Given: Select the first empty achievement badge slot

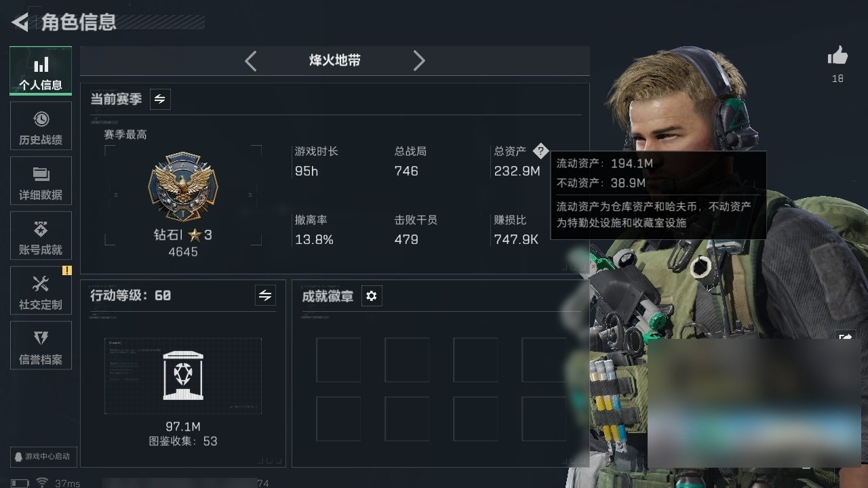Looking at the screenshot, I should 338,360.
